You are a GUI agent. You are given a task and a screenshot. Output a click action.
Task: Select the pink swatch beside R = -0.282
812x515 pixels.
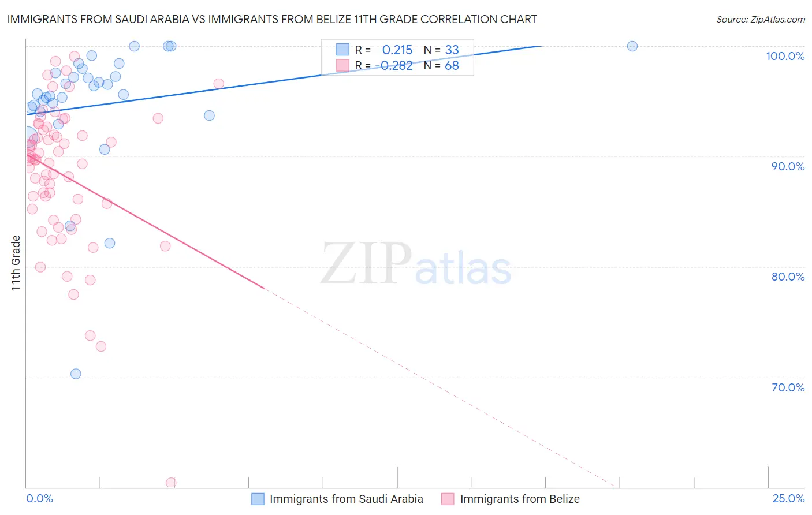click(x=343, y=66)
